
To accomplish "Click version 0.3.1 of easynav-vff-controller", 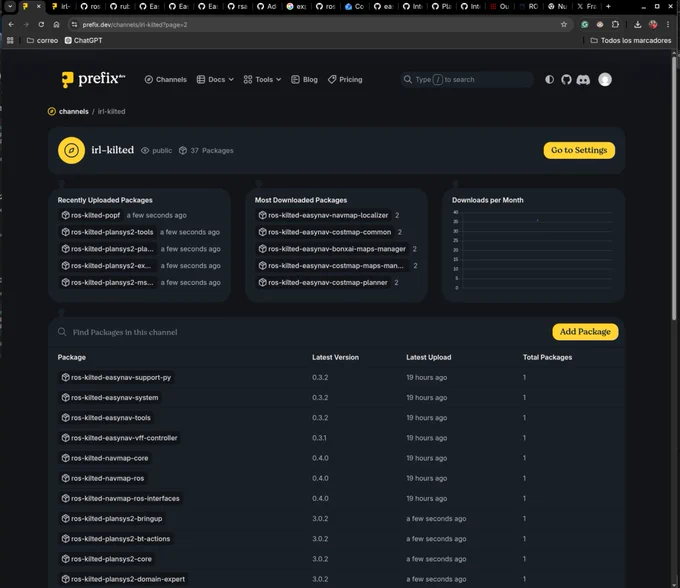I will [319, 438].
